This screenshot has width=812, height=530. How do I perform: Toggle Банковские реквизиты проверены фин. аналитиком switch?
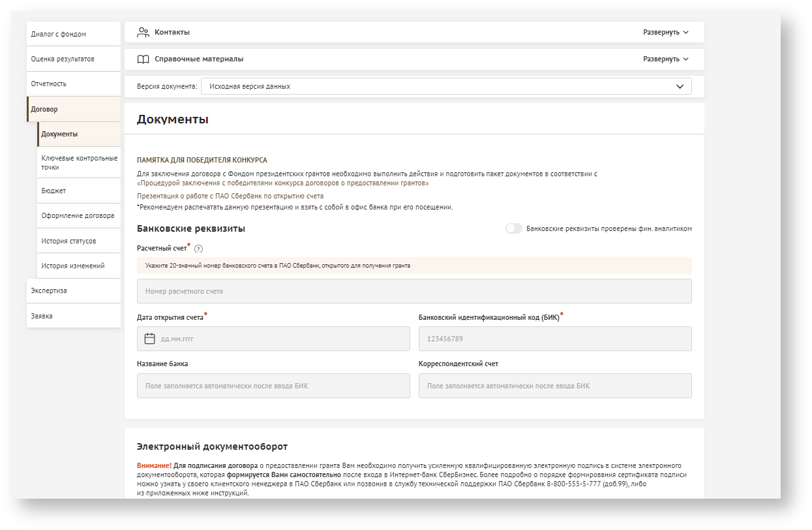click(514, 229)
